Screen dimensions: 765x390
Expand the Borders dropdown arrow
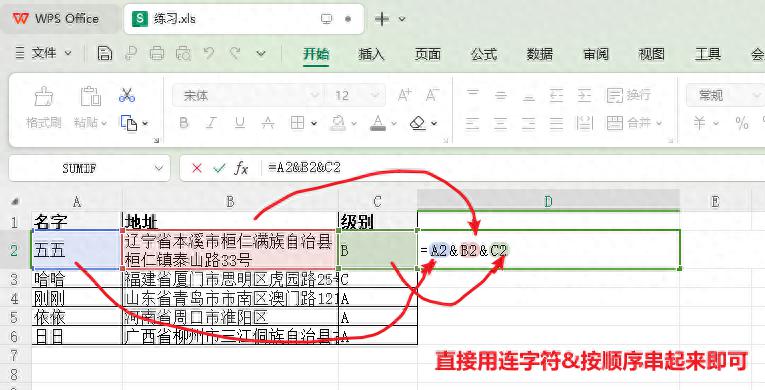[x=314, y=123]
